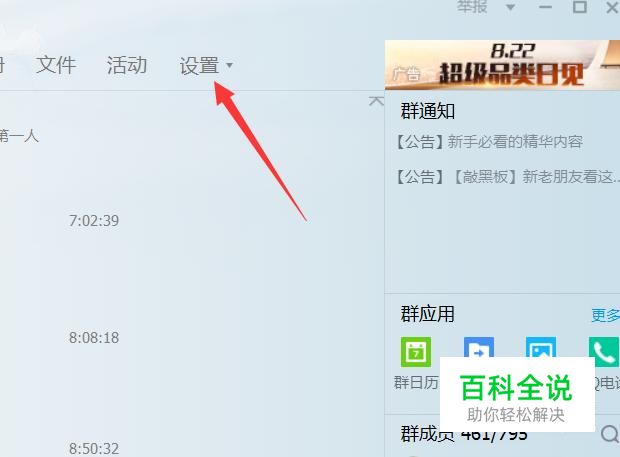Switch to the 文件 tab
This screenshot has height=457, width=620.
pyautogui.click(x=56, y=65)
